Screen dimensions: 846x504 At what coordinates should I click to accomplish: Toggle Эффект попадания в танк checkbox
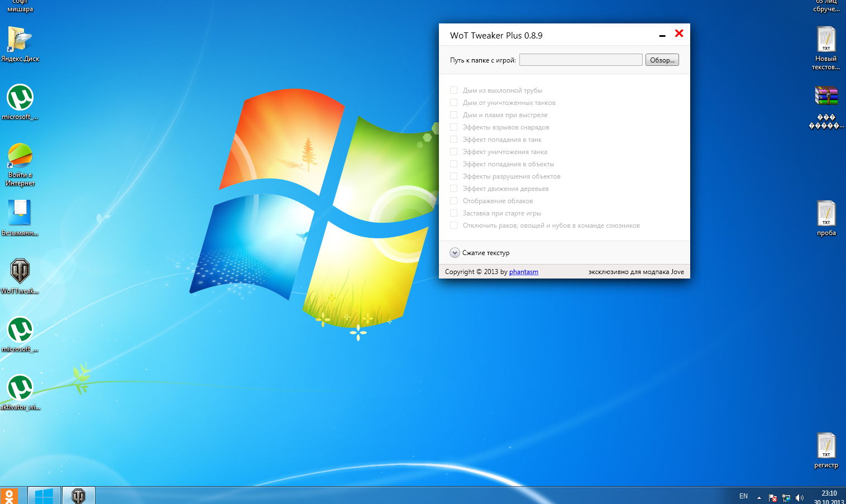coord(453,140)
